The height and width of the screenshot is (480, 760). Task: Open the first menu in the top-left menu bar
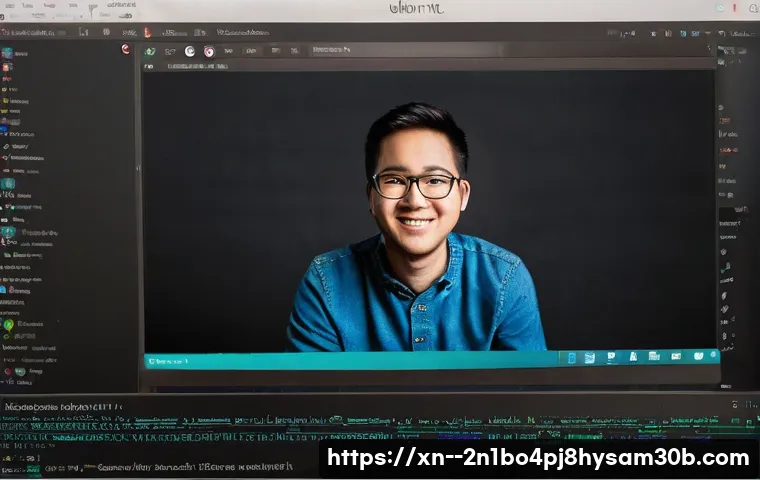click(15, 5)
